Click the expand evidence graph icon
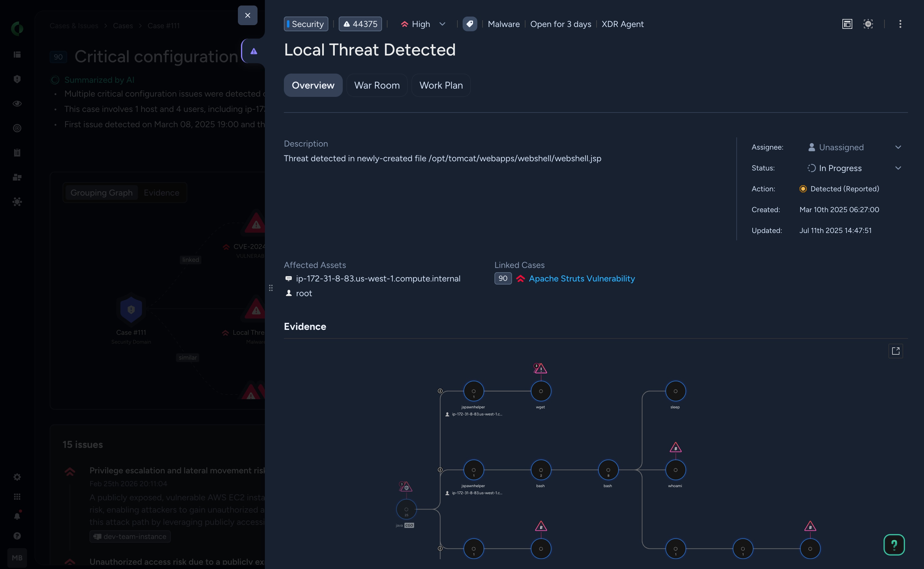Viewport: 924px width, 569px height. [895, 351]
